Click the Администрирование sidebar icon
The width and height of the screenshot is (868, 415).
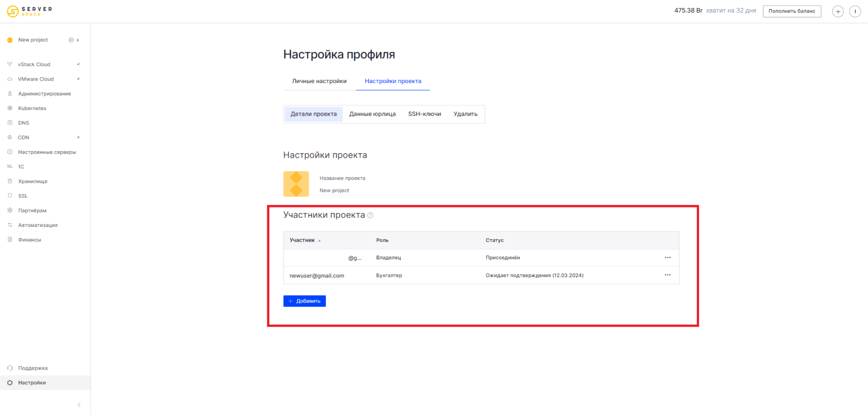[x=10, y=94]
